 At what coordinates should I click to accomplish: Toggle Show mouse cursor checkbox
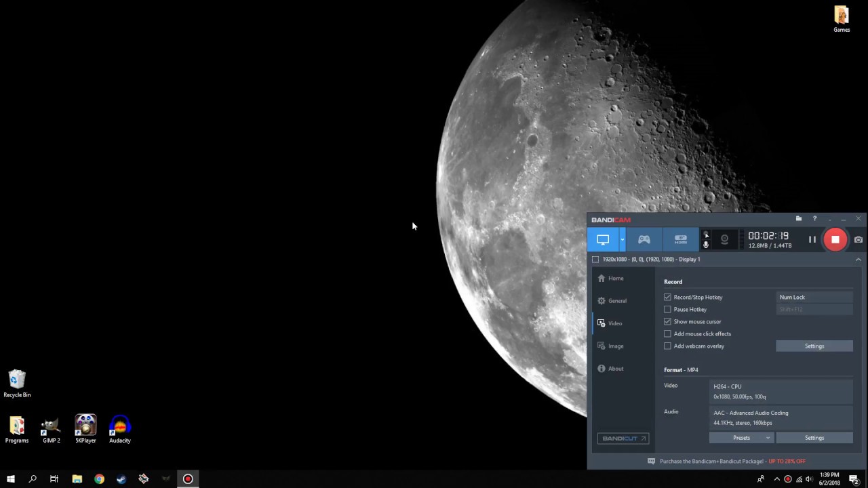tap(667, 322)
